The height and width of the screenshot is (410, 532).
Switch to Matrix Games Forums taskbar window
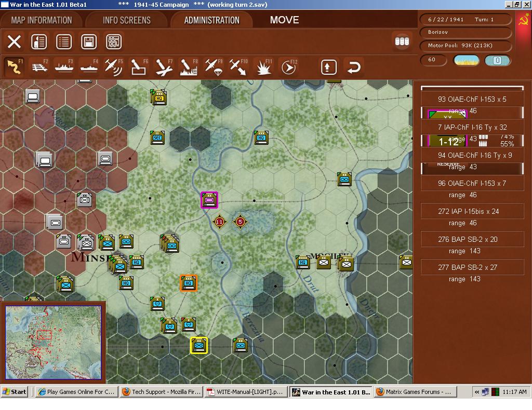click(x=415, y=392)
